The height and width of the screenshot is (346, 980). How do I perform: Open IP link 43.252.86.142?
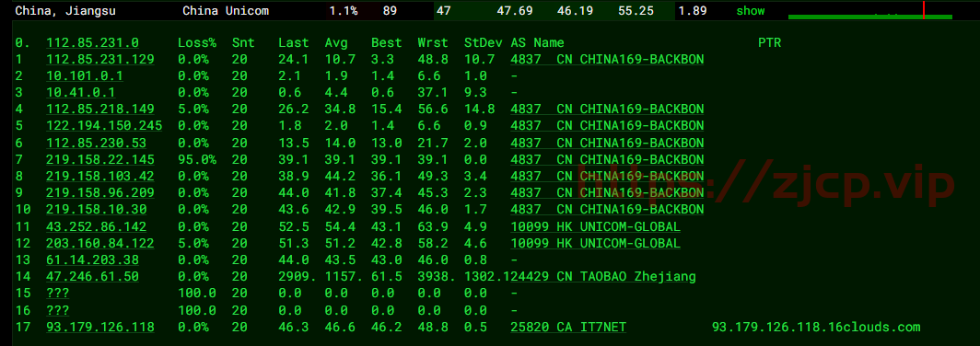coord(96,226)
